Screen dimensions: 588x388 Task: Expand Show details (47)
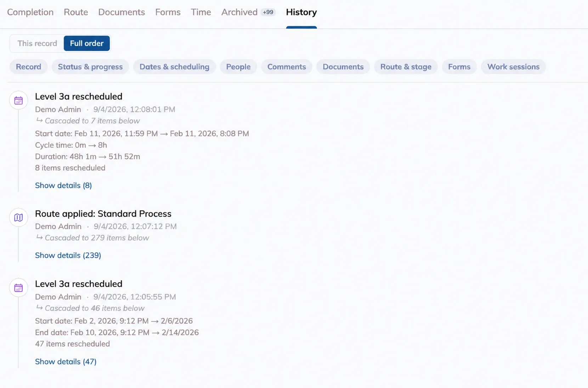66,361
